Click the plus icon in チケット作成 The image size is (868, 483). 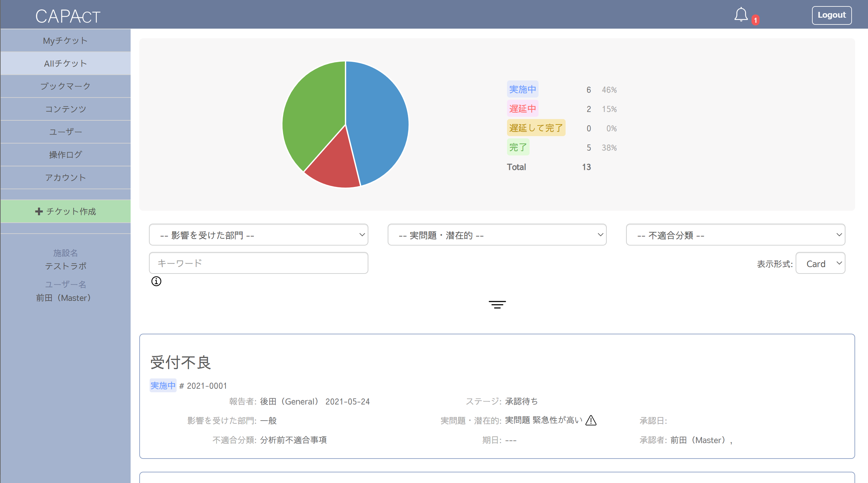[39, 211]
